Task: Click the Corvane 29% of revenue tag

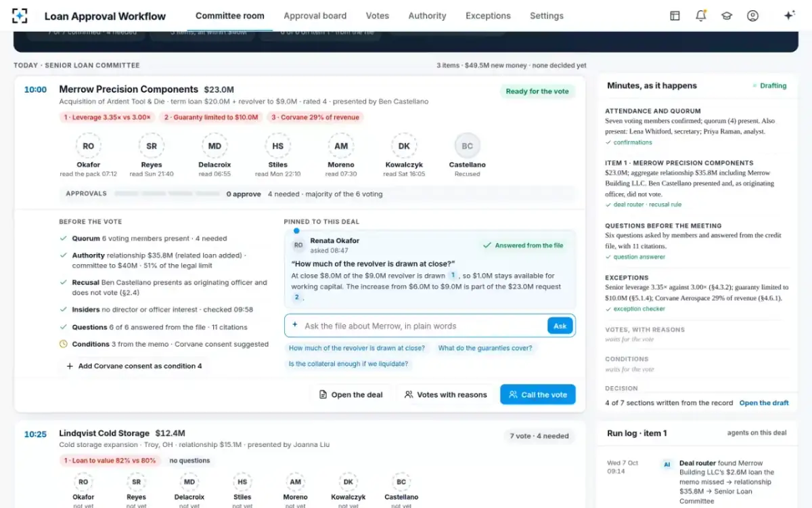Action: pos(316,117)
